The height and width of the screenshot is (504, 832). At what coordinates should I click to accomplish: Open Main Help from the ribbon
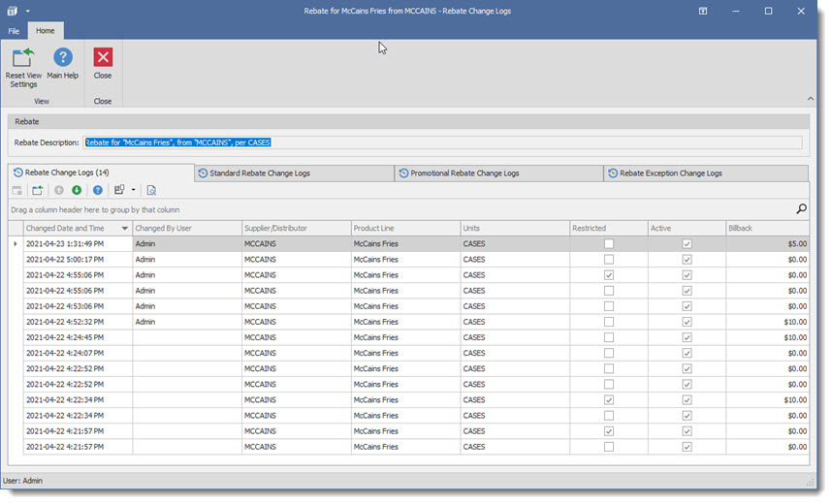pyautogui.click(x=63, y=58)
